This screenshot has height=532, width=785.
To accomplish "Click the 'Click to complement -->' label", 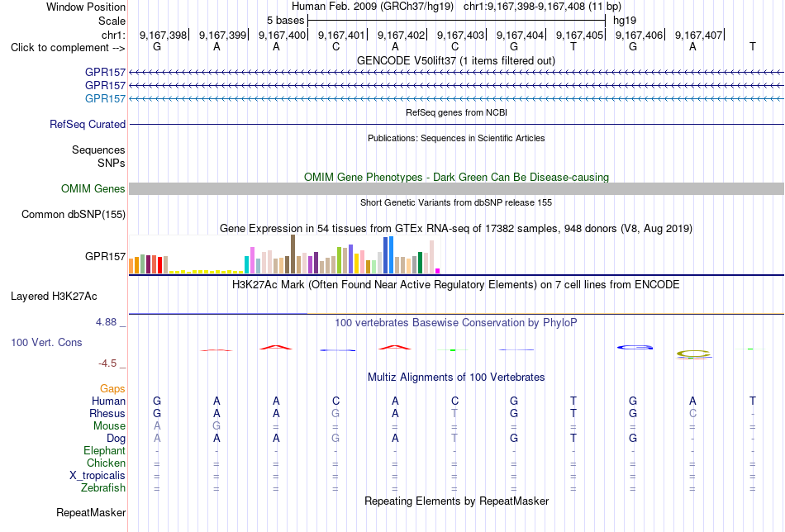I will (x=68, y=48).
